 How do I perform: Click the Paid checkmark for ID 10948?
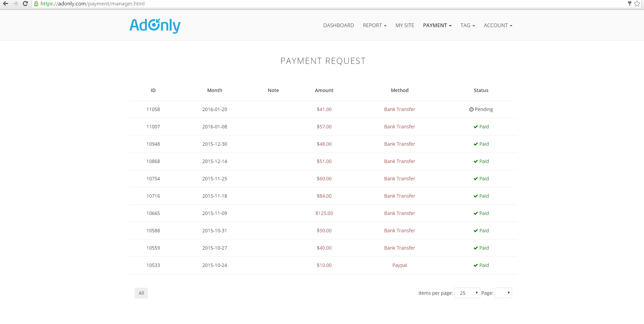click(476, 144)
